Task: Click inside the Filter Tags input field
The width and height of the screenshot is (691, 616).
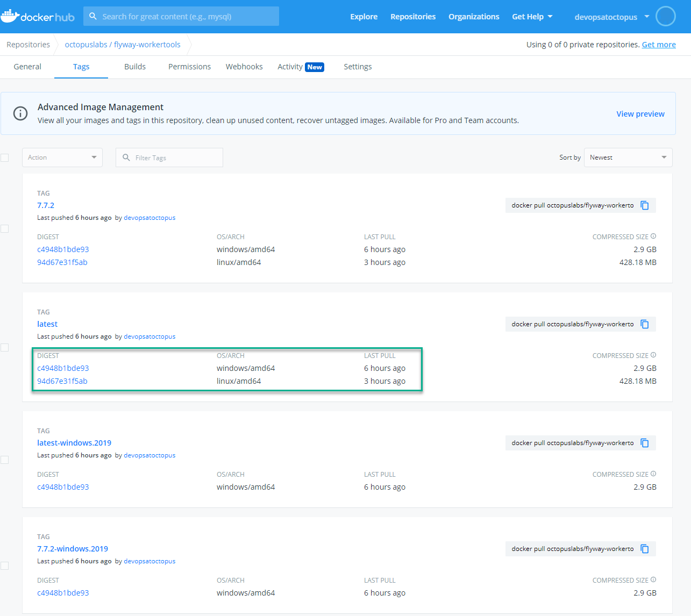Action: [x=169, y=157]
